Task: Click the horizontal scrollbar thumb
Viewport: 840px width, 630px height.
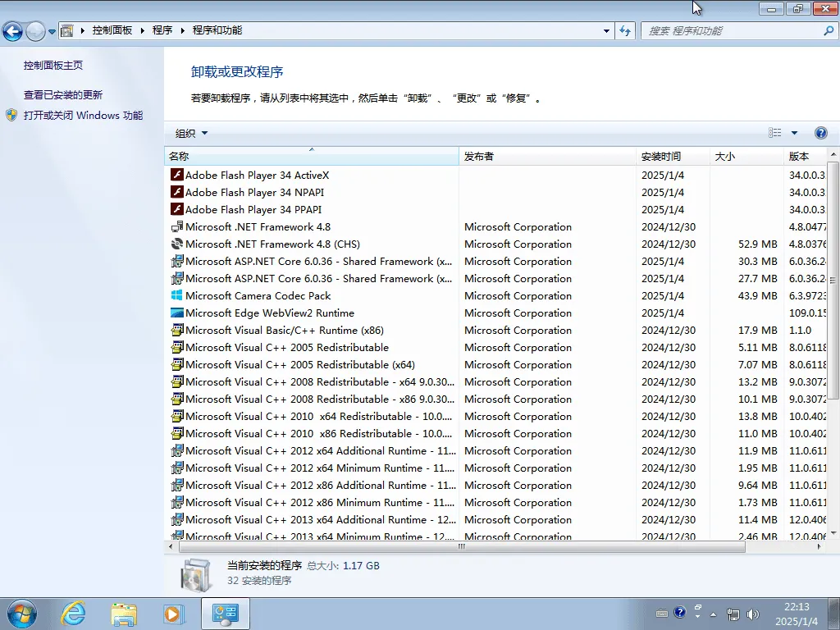Action: (x=462, y=546)
